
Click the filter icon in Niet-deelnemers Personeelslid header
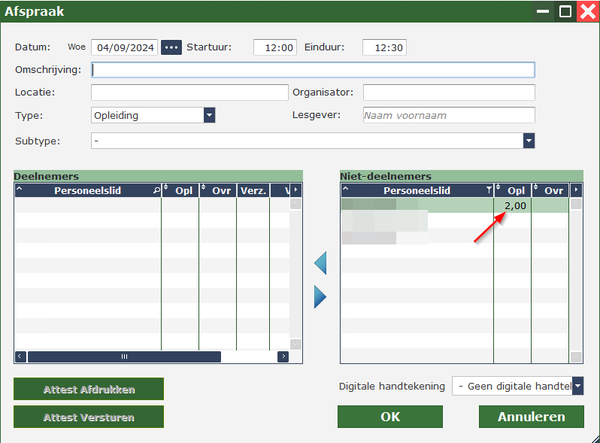click(x=489, y=190)
